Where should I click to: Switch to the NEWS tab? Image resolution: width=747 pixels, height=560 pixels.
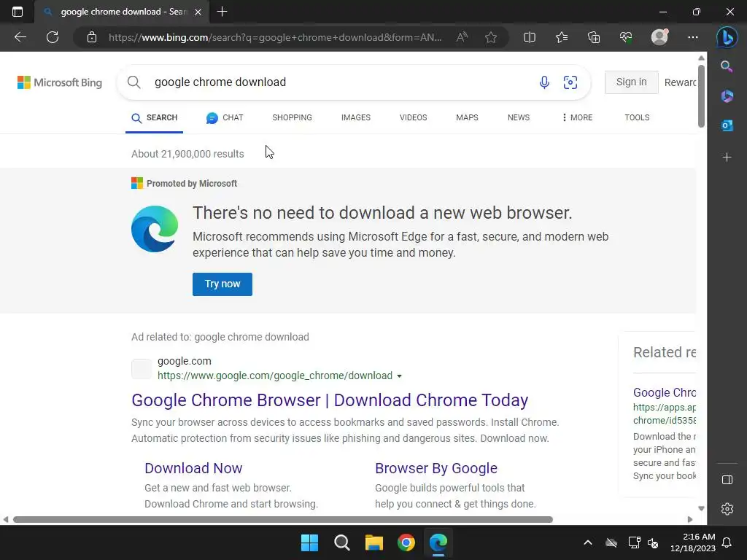tap(519, 117)
